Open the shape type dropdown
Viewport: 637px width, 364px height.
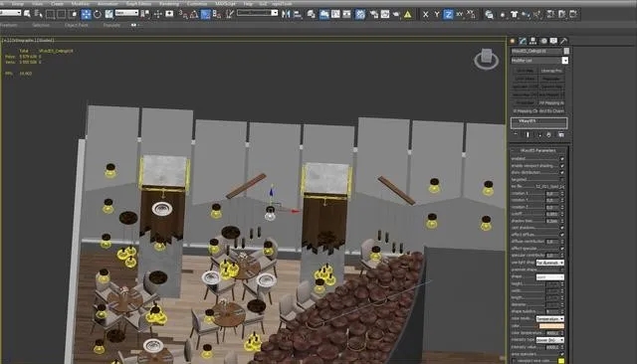[x=550, y=277]
